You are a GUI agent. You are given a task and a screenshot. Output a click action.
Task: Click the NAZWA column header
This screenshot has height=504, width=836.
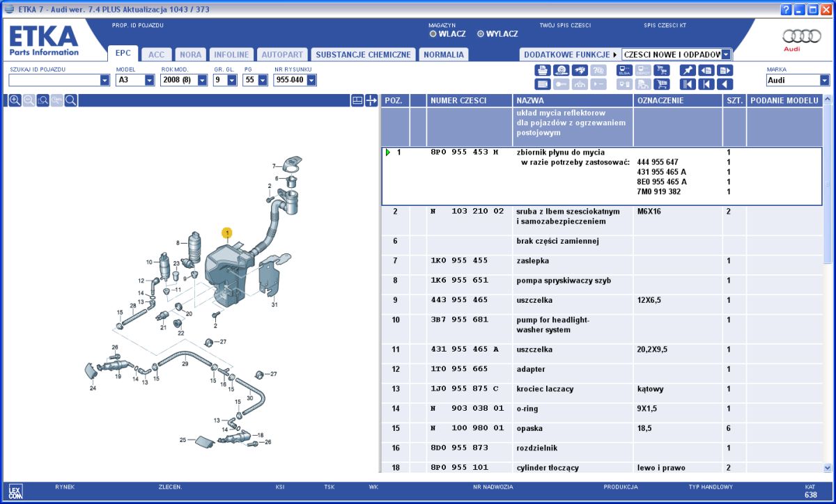(x=572, y=100)
